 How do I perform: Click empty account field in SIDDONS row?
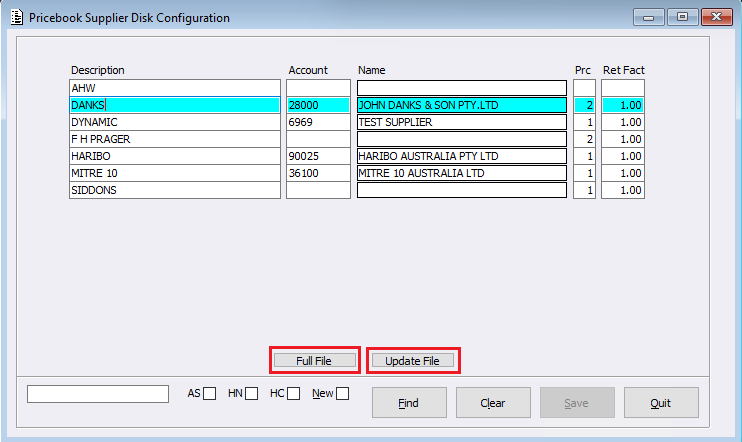(x=318, y=190)
